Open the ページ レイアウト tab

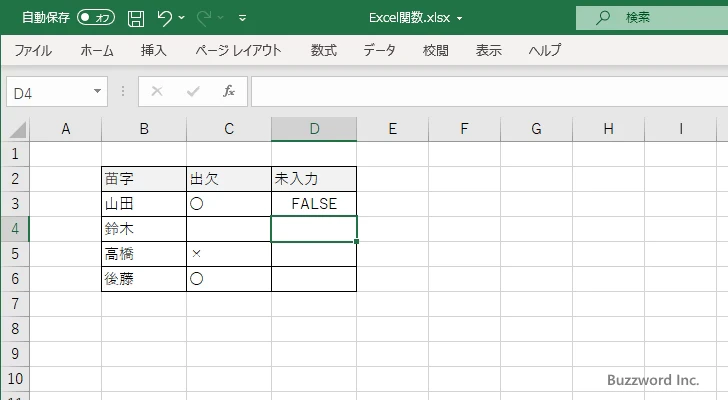coord(238,50)
